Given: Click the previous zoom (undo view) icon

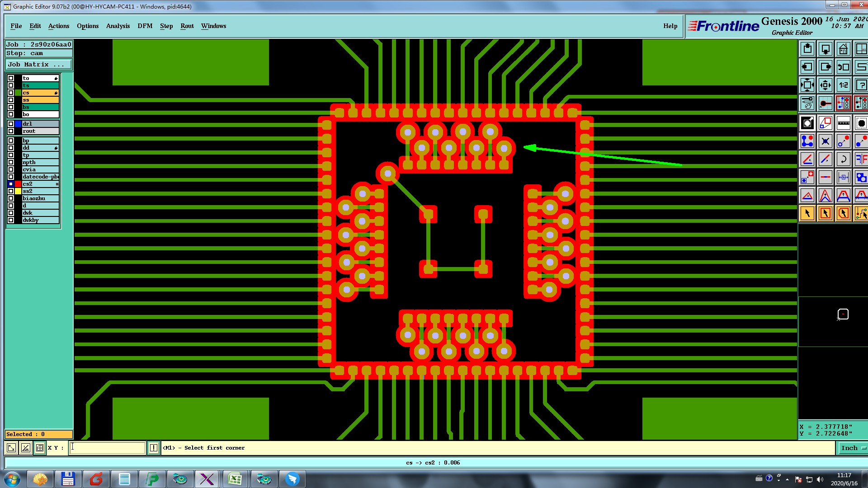Looking at the screenshot, I should point(843,67).
